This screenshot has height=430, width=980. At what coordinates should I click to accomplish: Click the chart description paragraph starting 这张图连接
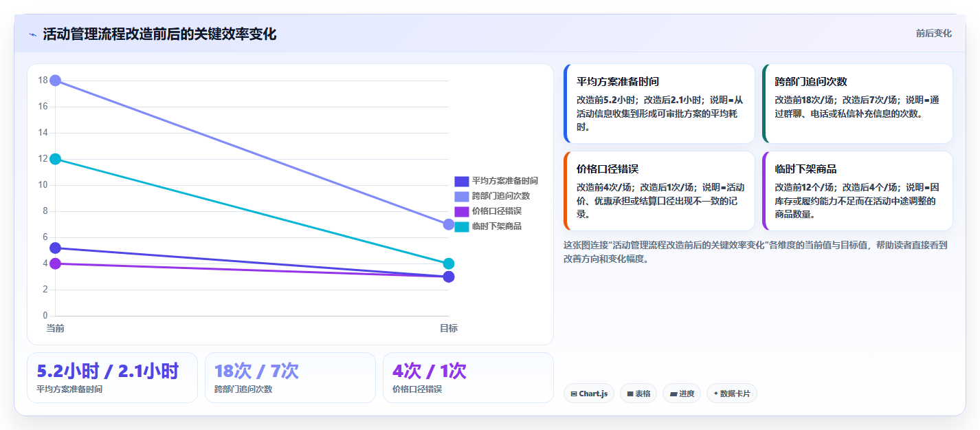(x=755, y=252)
